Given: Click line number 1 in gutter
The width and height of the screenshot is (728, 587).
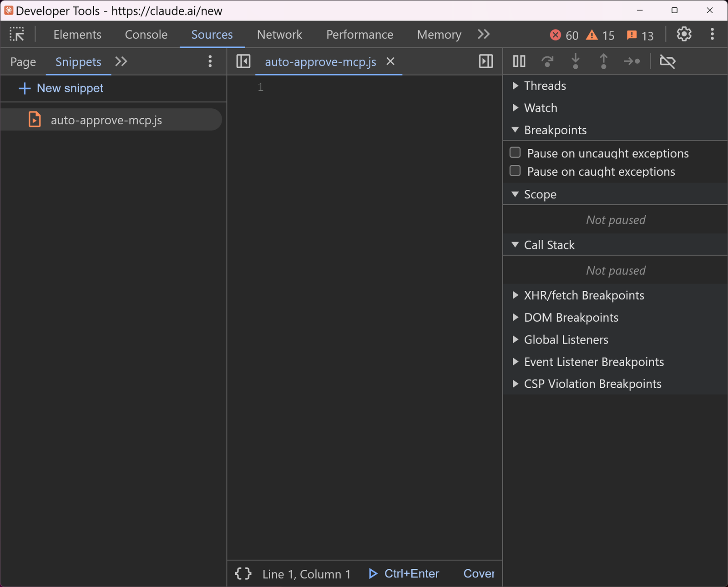Looking at the screenshot, I should [x=261, y=87].
